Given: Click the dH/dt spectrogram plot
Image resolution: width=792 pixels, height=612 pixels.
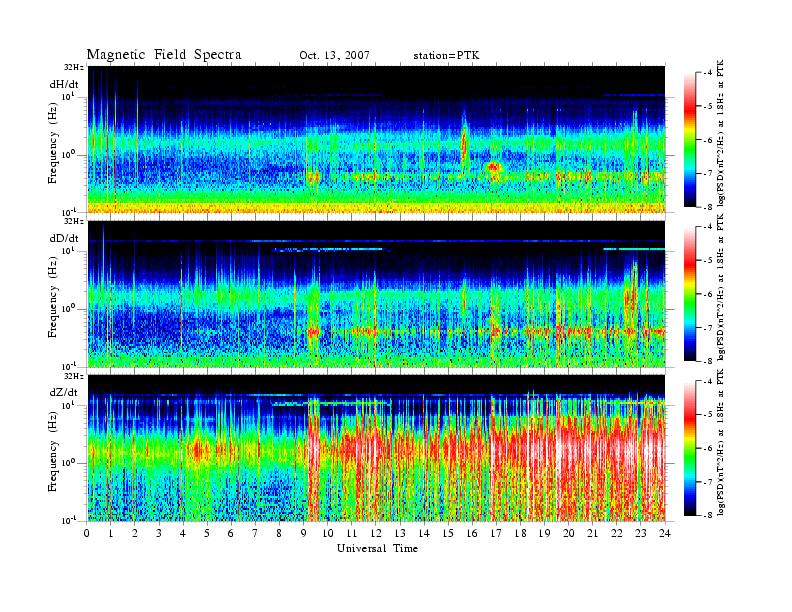Looking at the screenshot, I should click(377, 139).
